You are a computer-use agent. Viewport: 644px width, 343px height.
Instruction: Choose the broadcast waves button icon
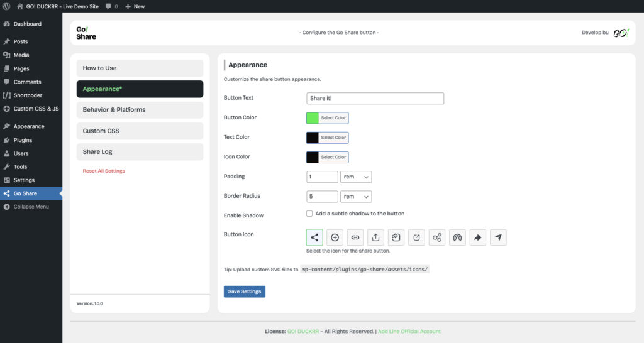pyautogui.click(x=457, y=237)
